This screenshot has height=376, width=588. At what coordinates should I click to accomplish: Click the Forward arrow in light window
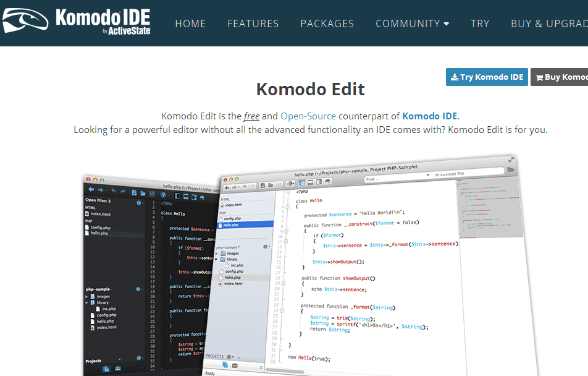235,187
